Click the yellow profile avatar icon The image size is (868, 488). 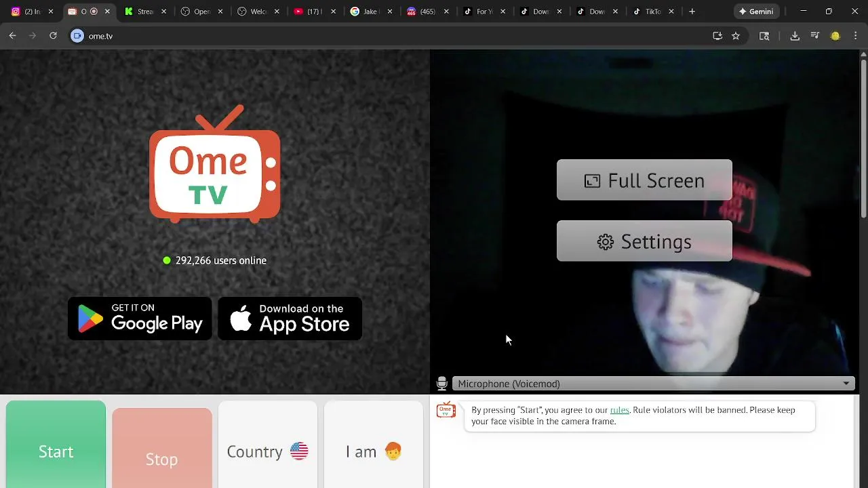point(835,36)
